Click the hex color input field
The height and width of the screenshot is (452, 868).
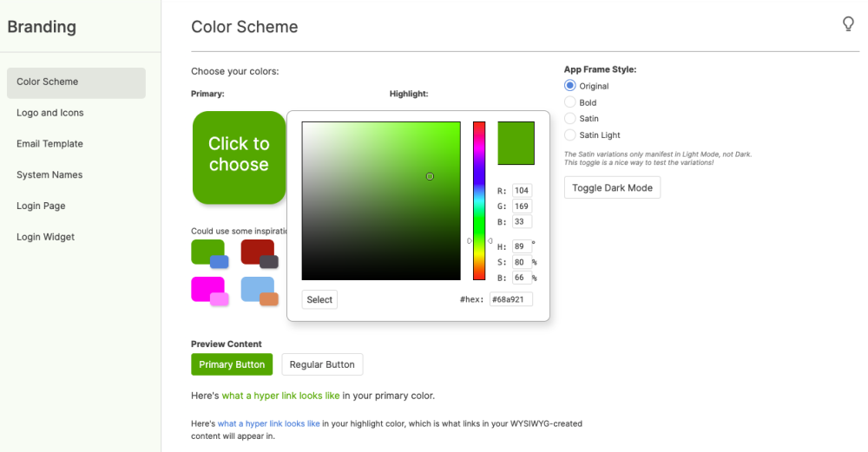pyautogui.click(x=511, y=299)
